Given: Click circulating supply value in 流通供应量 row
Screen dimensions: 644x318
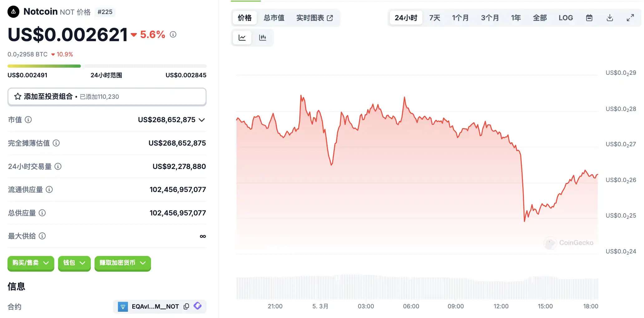Looking at the screenshot, I should pyautogui.click(x=178, y=190).
